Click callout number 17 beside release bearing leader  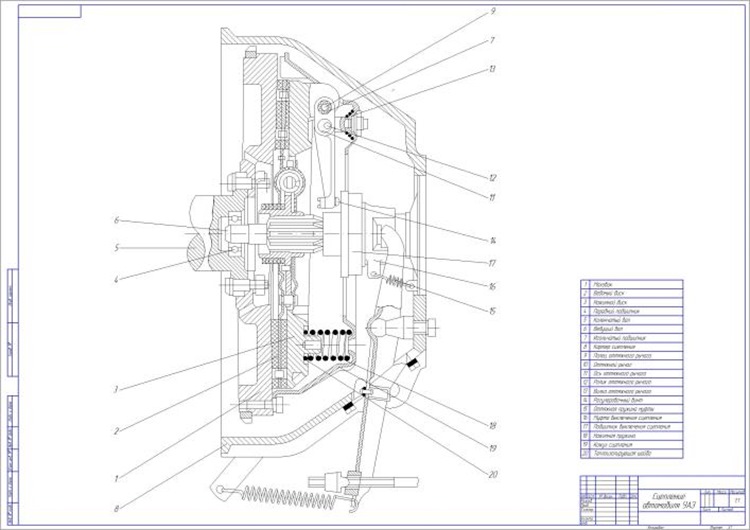click(x=492, y=263)
